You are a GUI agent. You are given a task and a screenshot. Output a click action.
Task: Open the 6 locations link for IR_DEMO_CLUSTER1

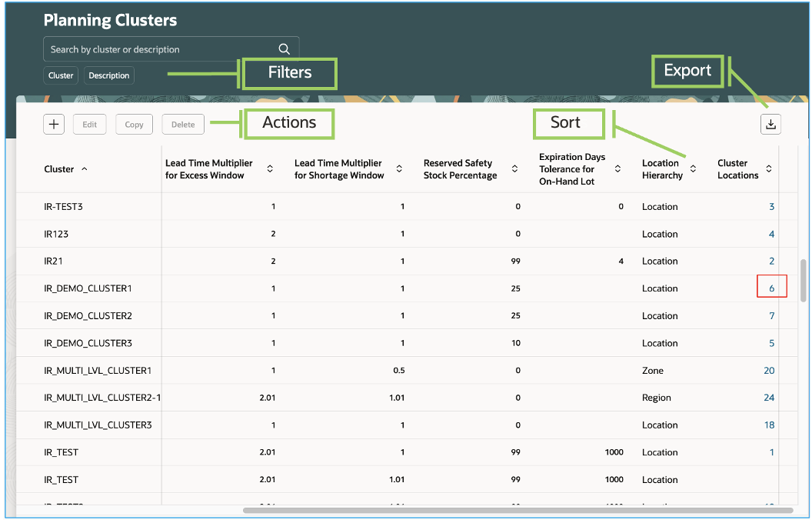tap(771, 288)
